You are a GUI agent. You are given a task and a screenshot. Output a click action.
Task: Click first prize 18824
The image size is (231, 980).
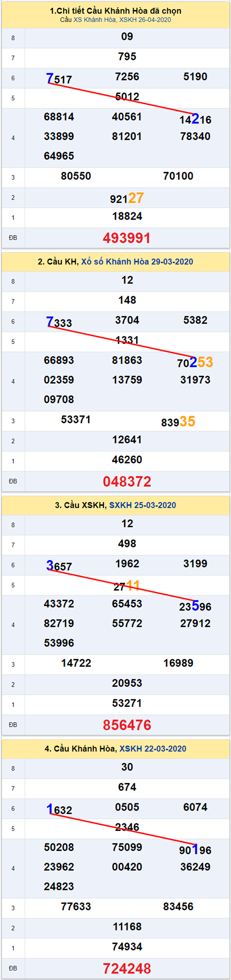coord(127,216)
